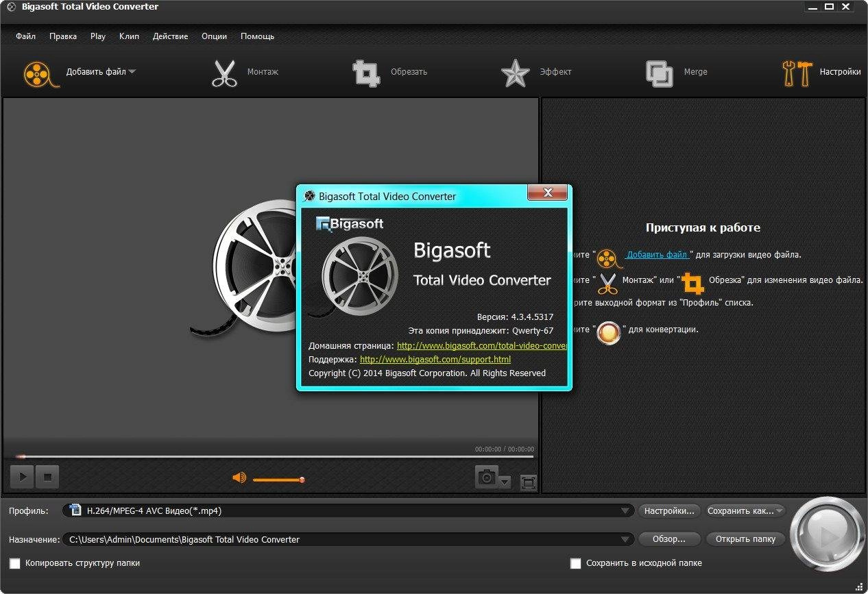Image resolution: width=868 pixels, height=594 pixels.
Task: Click the orange convert icon in guide
Action: pos(609,332)
